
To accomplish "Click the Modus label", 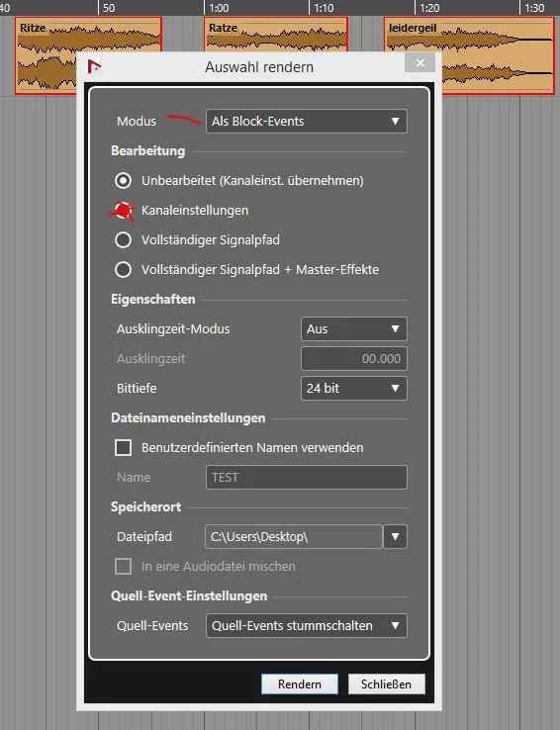I will coord(137,121).
